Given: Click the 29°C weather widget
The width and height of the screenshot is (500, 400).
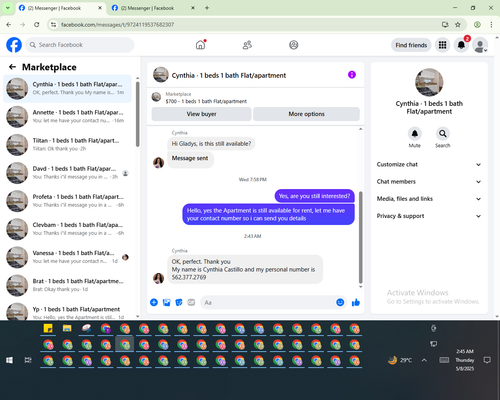Looking at the screenshot, I should 400,360.
